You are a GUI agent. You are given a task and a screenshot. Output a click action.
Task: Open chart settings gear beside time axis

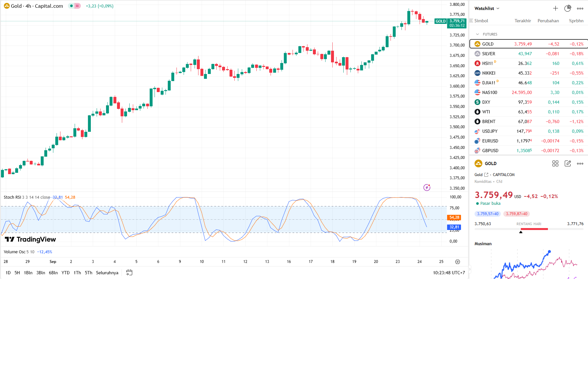click(x=457, y=262)
